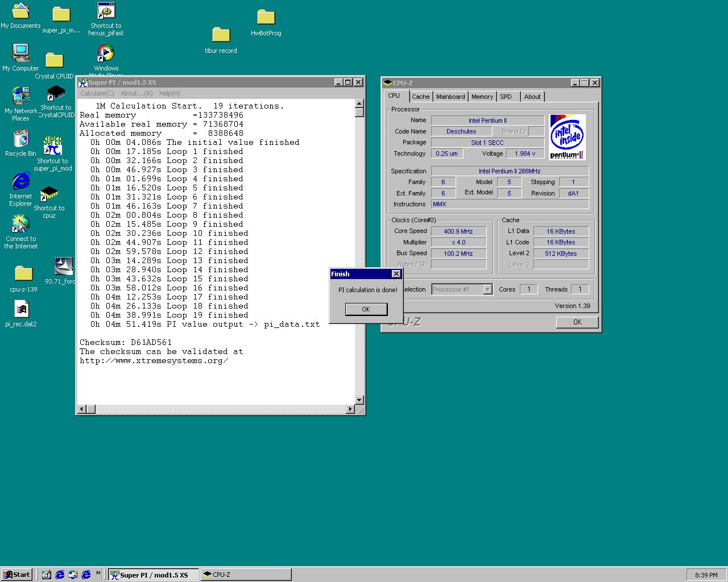Open the cpu-z-139 folder
This screenshot has height=582, width=728.
[23, 278]
